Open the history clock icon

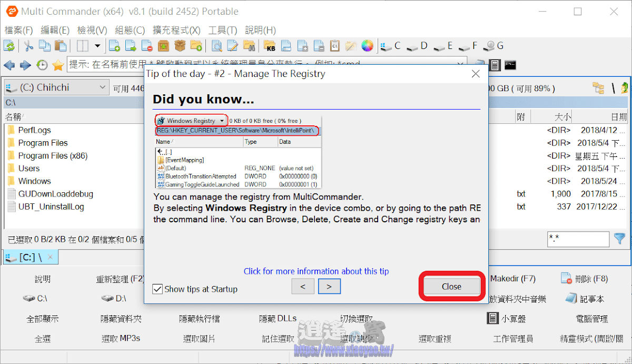[x=42, y=65]
